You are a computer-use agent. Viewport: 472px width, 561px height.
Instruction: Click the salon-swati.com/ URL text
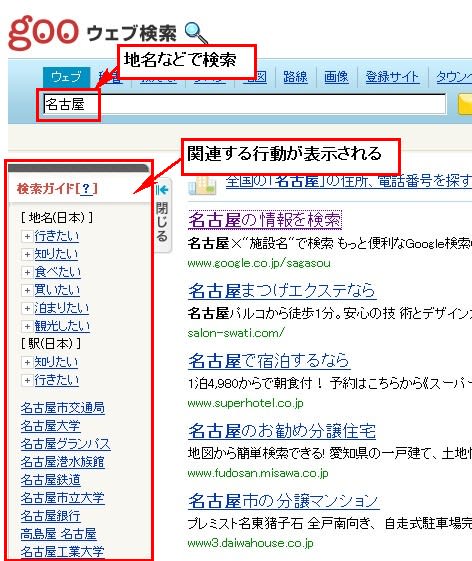coord(236,333)
